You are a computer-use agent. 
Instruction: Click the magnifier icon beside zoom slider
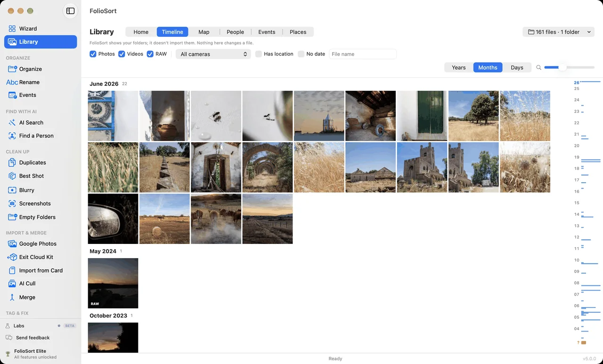click(x=539, y=67)
